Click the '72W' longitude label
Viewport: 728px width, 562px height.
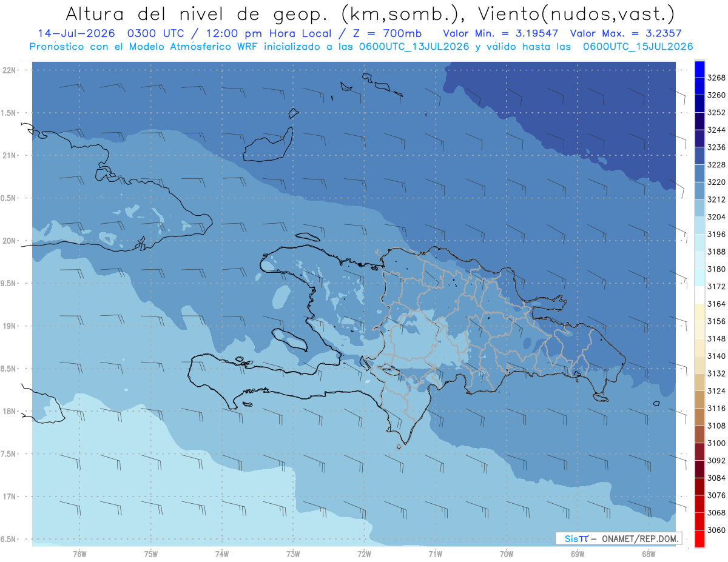point(364,554)
